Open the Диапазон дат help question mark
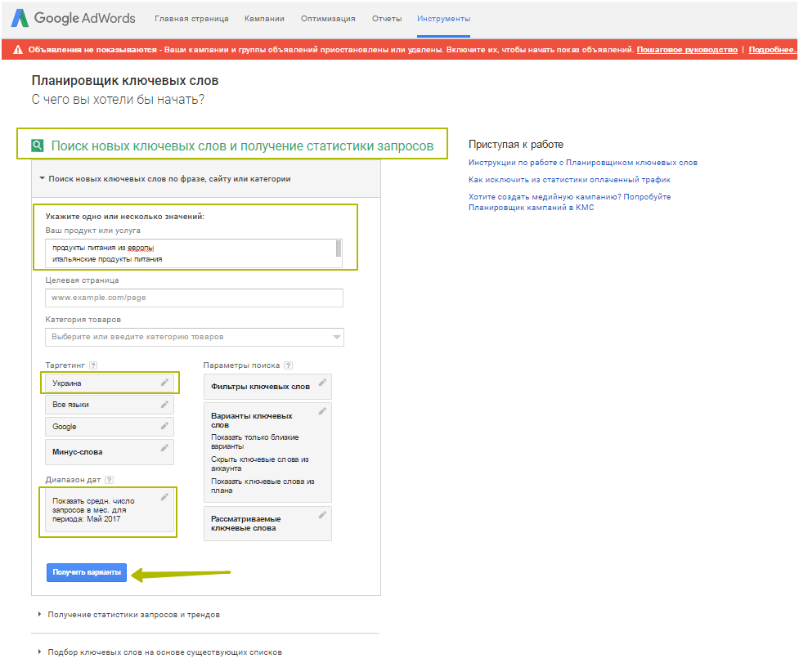The height and width of the screenshot is (672, 799). coord(109,480)
